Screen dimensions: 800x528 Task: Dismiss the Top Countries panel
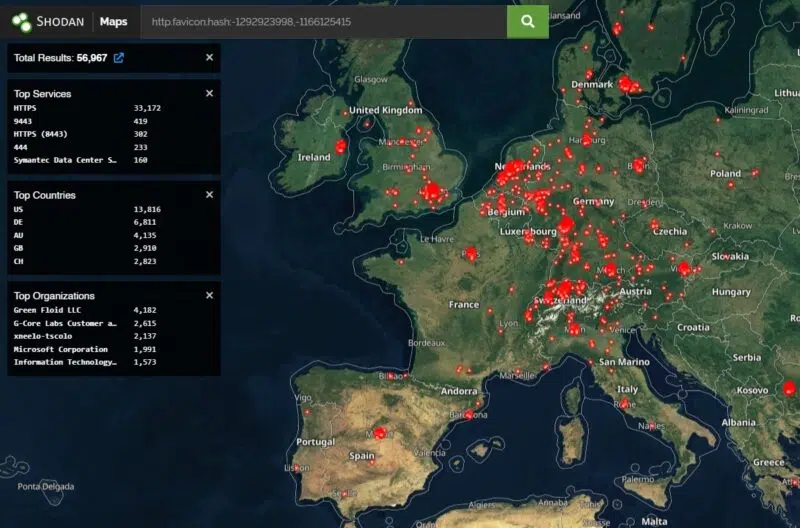pos(209,195)
